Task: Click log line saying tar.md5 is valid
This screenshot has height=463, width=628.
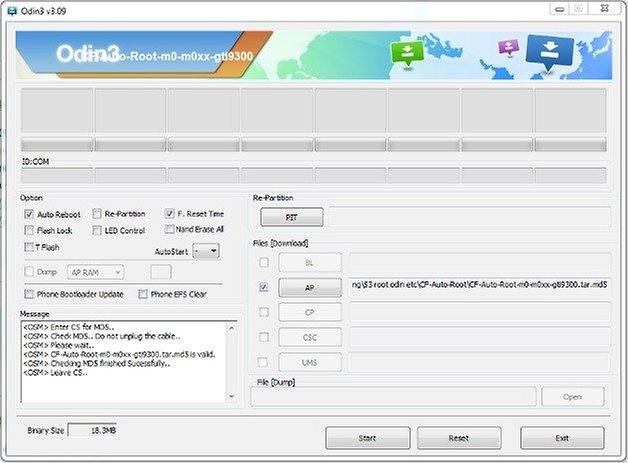Action: 119,354
